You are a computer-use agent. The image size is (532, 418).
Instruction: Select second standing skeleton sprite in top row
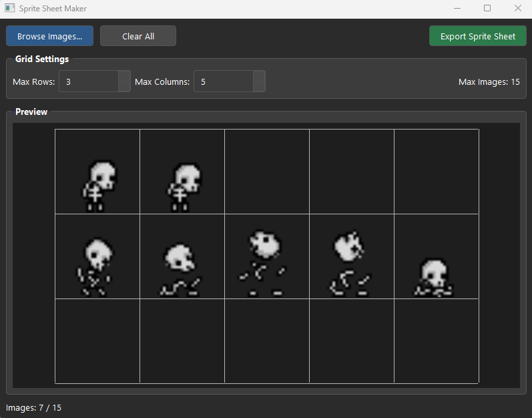183,187
